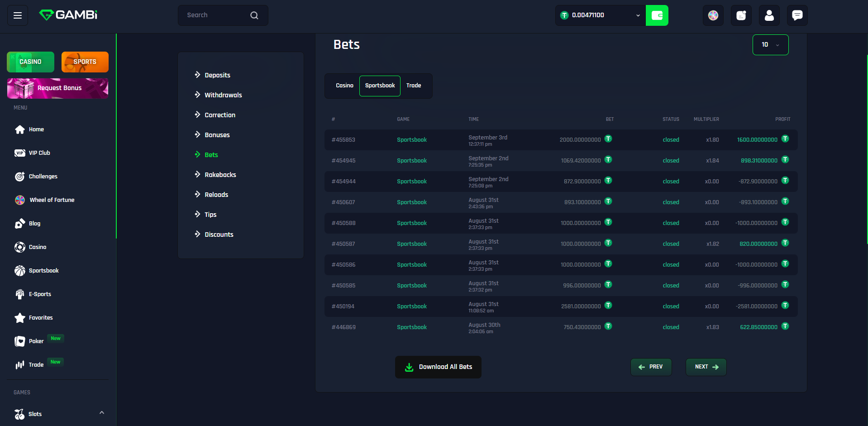Click bet ID #454944
The width and height of the screenshot is (868, 426).
click(343, 182)
